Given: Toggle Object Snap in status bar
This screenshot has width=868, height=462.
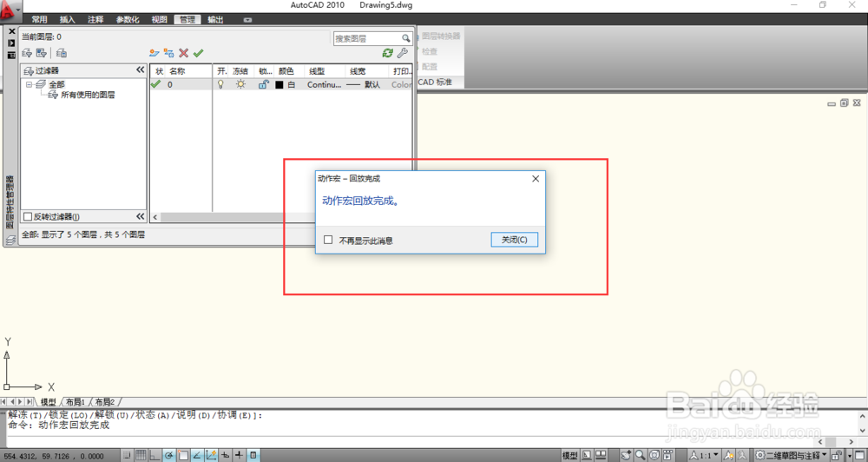Looking at the screenshot, I should point(183,455).
